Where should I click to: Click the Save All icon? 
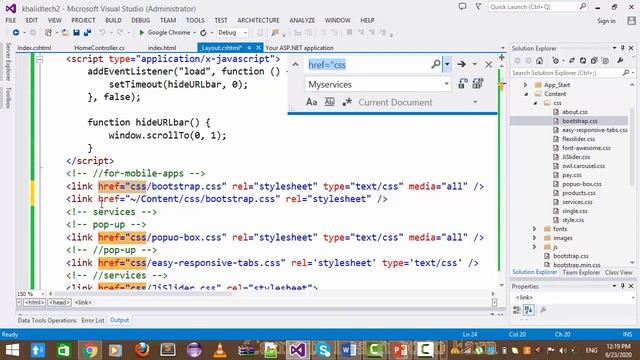coord(87,33)
